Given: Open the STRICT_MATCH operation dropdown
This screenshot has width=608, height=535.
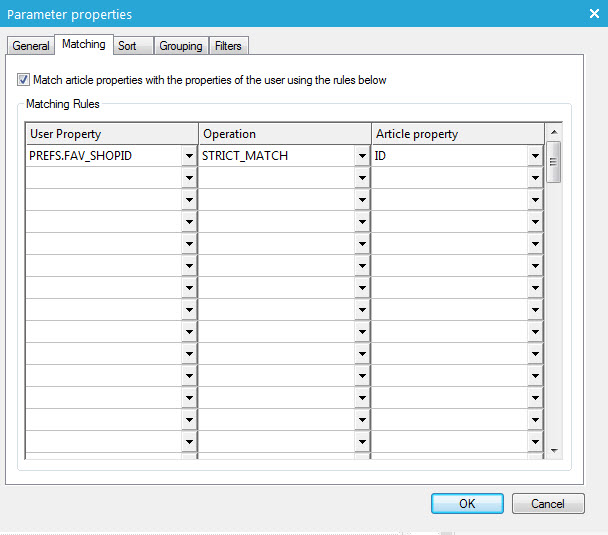Looking at the screenshot, I should [x=362, y=156].
